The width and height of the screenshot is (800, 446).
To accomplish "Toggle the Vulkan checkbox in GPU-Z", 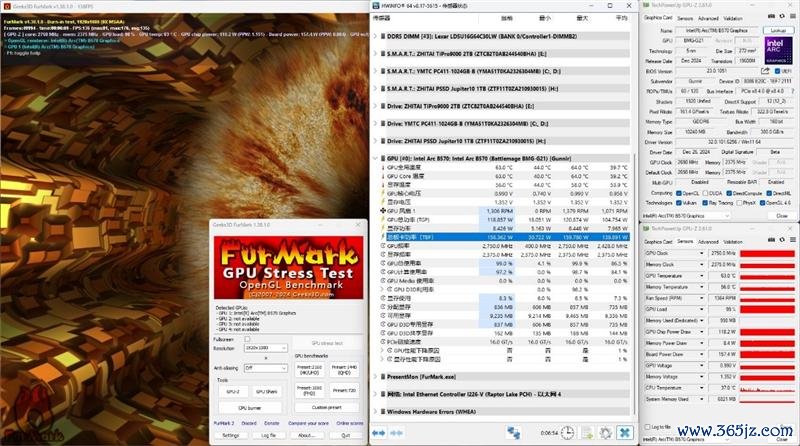I will point(679,203).
